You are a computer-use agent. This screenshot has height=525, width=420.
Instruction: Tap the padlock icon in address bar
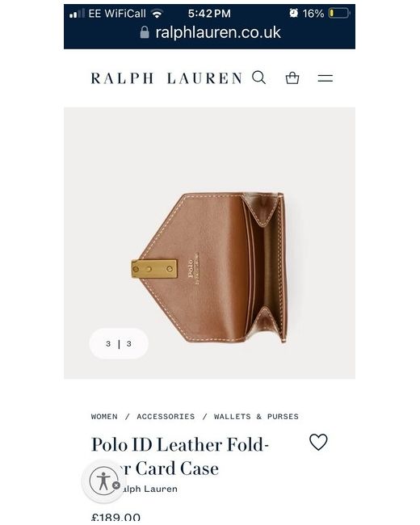(x=145, y=32)
